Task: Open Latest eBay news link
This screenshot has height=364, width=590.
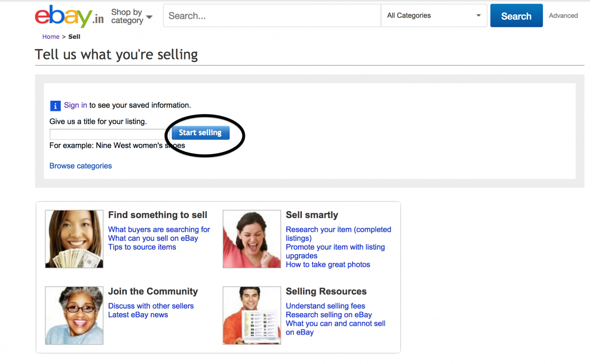Action: coord(138,315)
